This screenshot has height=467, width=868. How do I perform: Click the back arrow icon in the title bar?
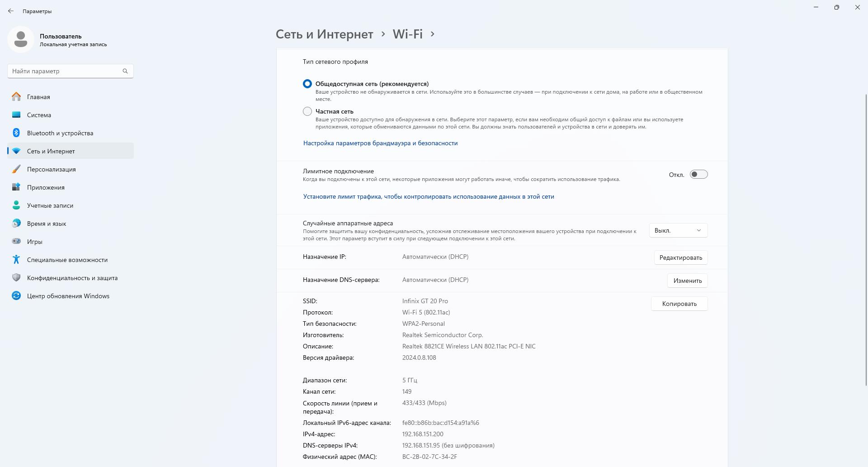11,11
